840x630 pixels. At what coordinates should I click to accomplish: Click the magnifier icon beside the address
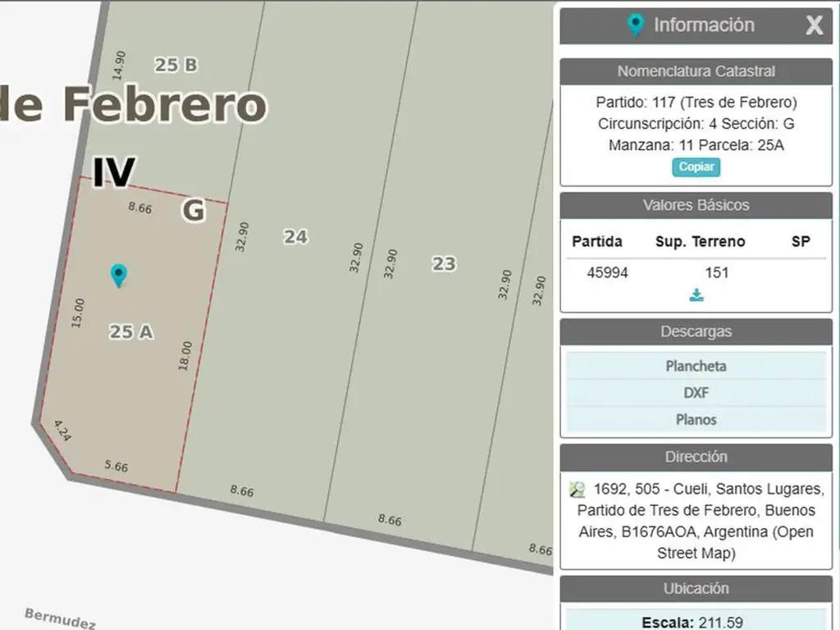(577, 490)
